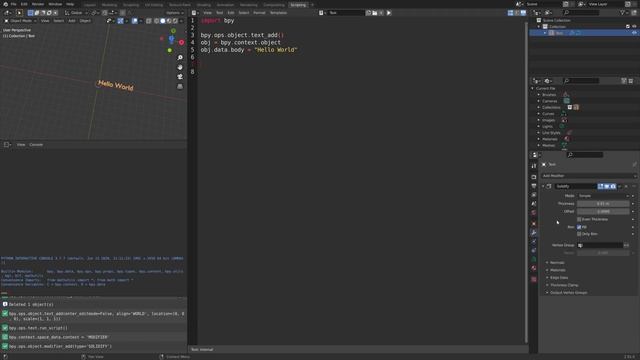Toggle X-ray mode in viewport
This screenshot has width=640, height=360.
click(x=149, y=20)
